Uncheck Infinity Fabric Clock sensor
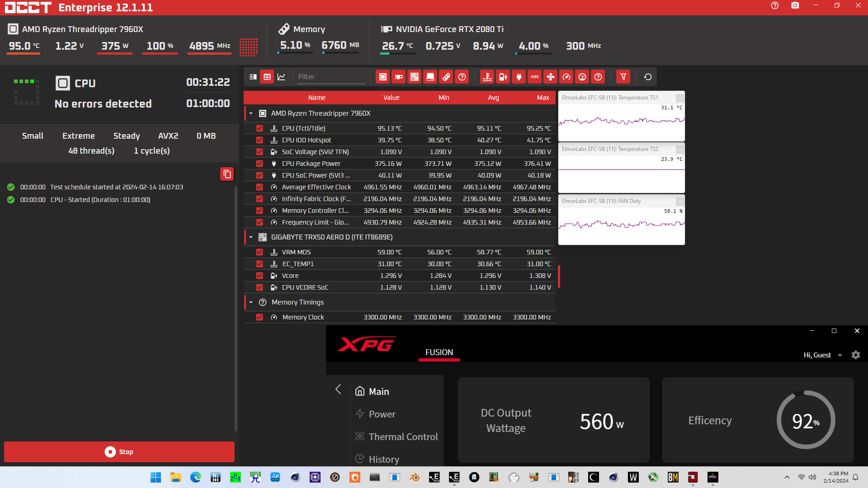 point(259,199)
